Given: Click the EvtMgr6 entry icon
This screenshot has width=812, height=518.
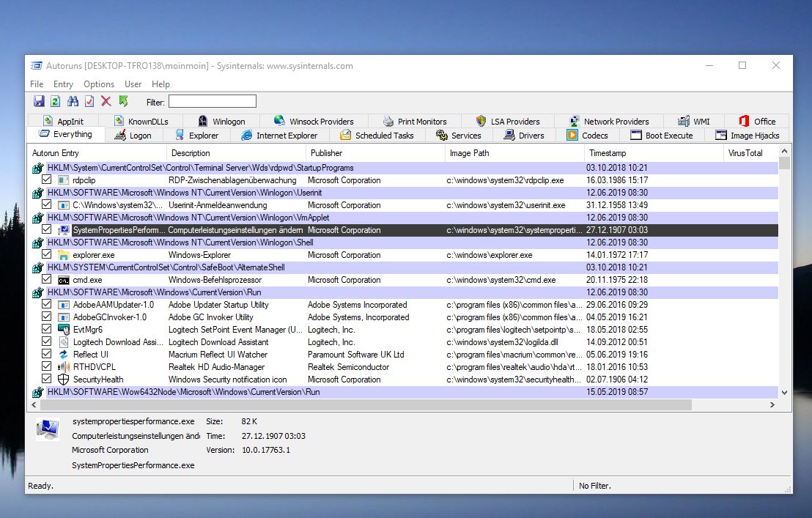Looking at the screenshot, I should tap(63, 330).
